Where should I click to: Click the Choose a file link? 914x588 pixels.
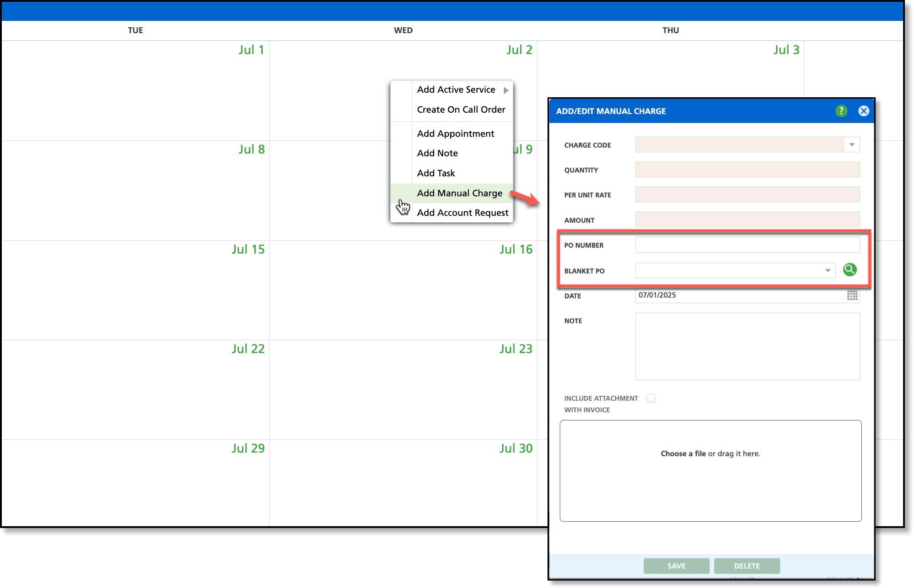point(683,453)
